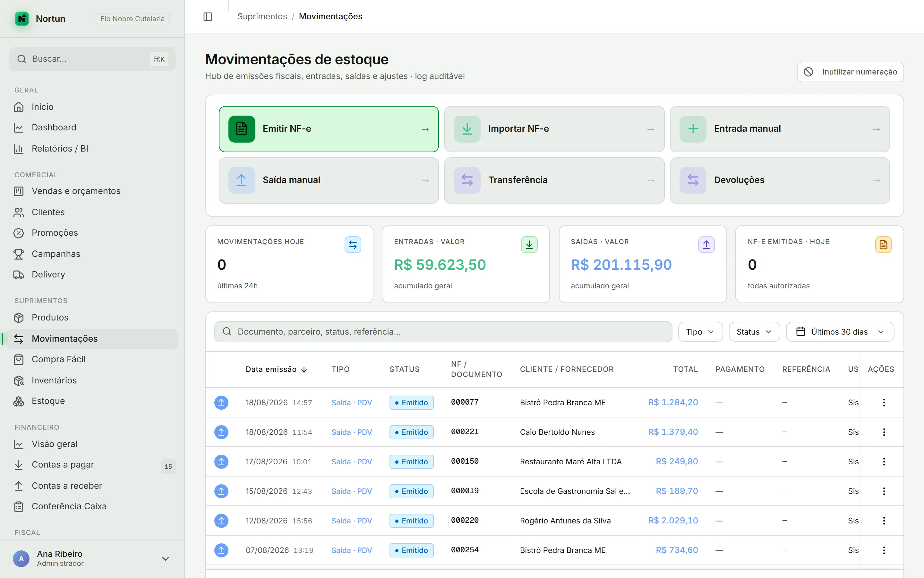924x578 pixels.
Task: Click the Produtos box icon
Action: point(19,317)
